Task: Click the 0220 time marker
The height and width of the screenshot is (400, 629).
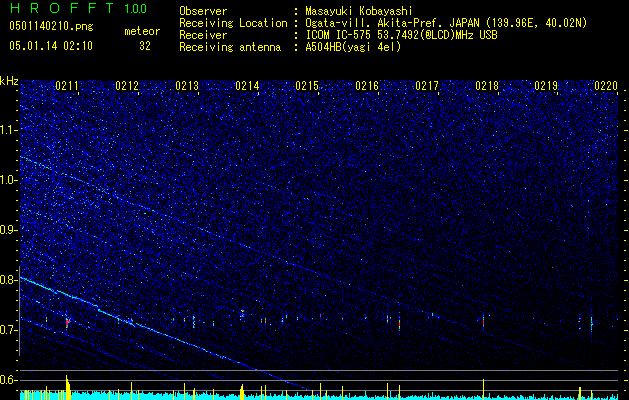Action: point(606,86)
